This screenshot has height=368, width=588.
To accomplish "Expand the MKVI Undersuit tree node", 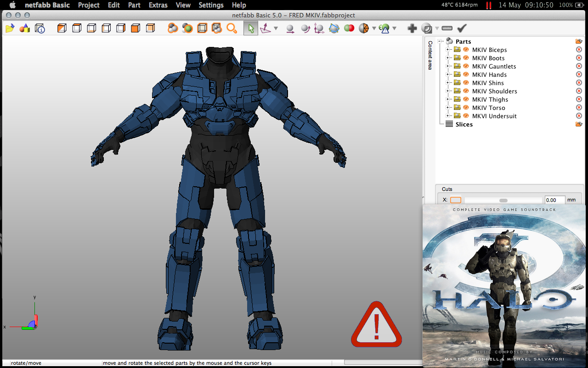I will (x=447, y=116).
